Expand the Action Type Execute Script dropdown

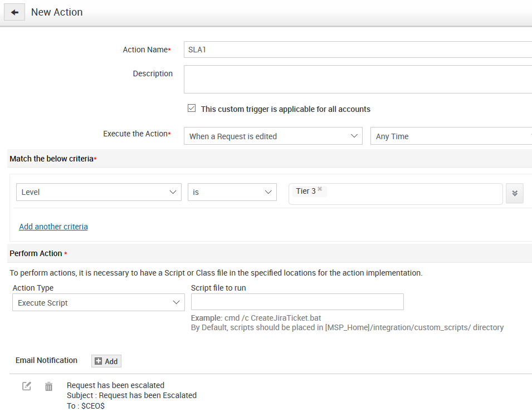point(98,303)
